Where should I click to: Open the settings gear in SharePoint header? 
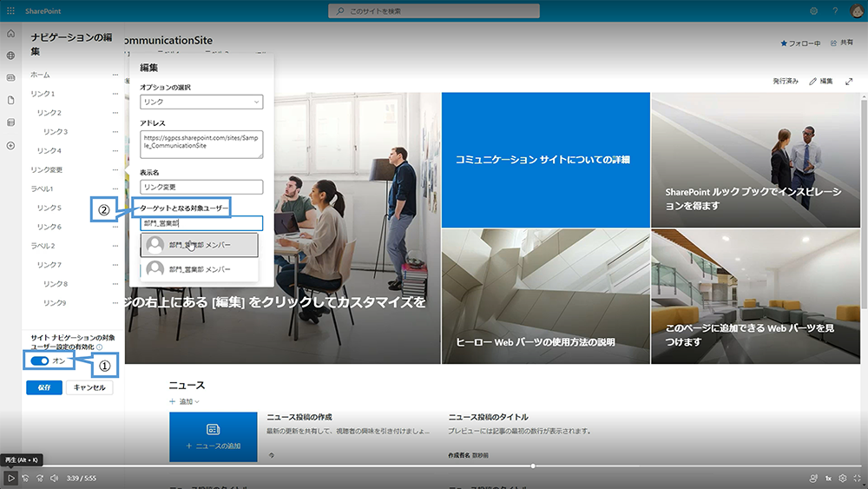point(814,11)
